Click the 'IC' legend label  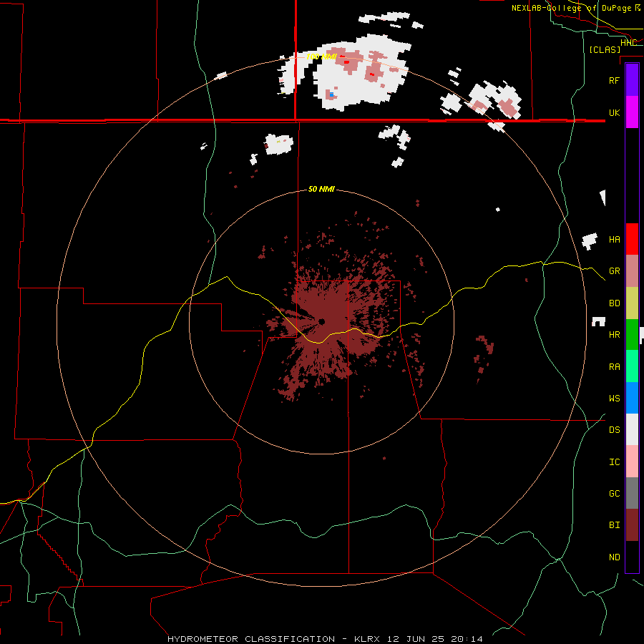point(614,462)
